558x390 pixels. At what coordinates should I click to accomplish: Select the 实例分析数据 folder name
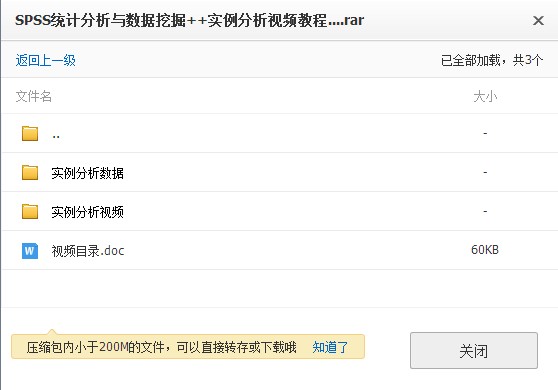88,173
